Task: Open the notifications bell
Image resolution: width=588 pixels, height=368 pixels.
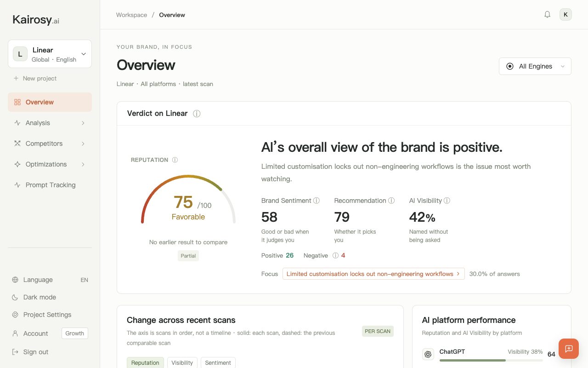Action: pyautogui.click(x=547, y=15)
